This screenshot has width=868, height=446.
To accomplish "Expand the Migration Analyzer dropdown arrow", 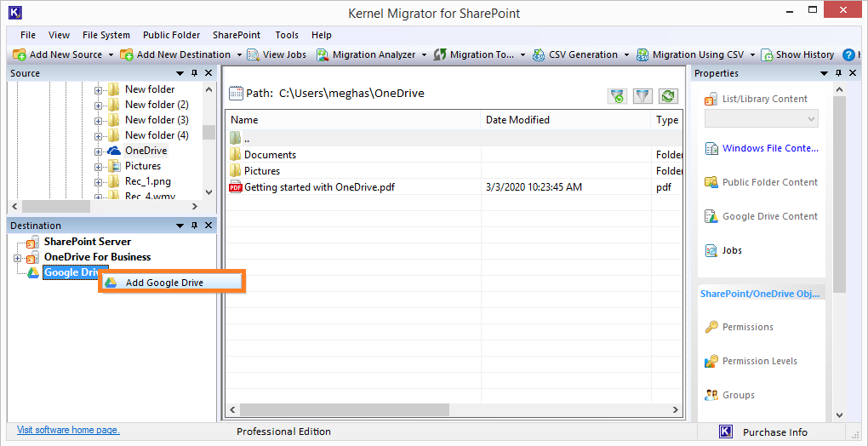I will pos(424,54).
